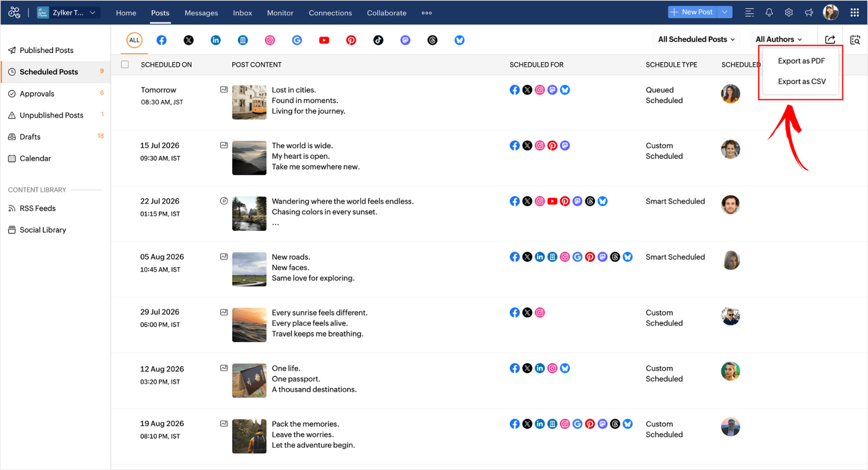Filter posts by YouTube channel icon
This screenshot has width=868, height=470.
coord(324,40)
